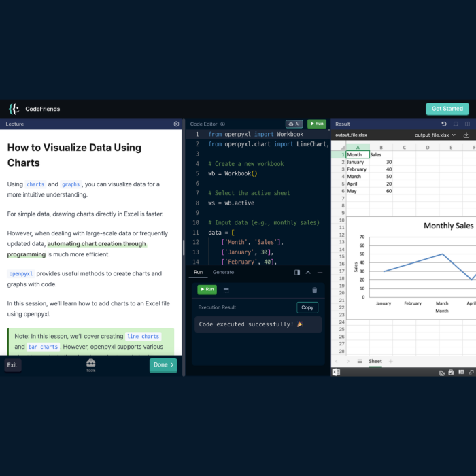Click the Done button

pyautogui.click(x=163, y=365)
